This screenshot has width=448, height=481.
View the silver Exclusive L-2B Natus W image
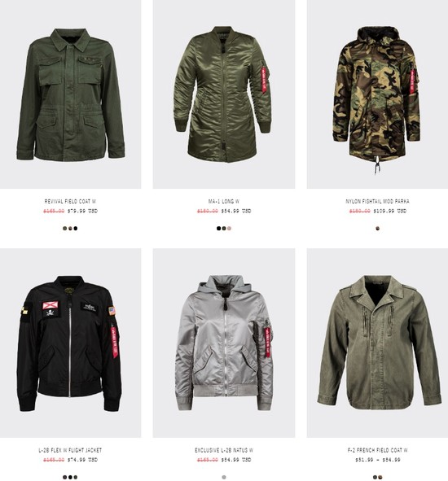coord(224,343)
